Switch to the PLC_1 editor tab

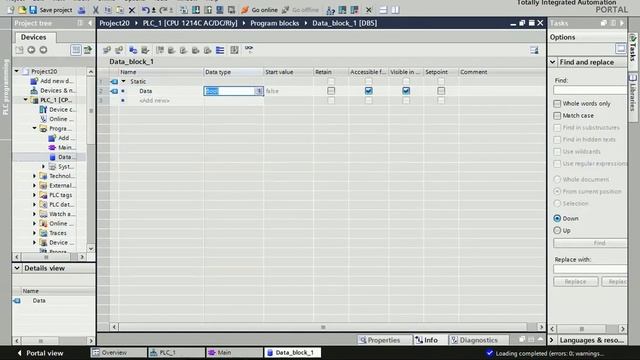176,353
